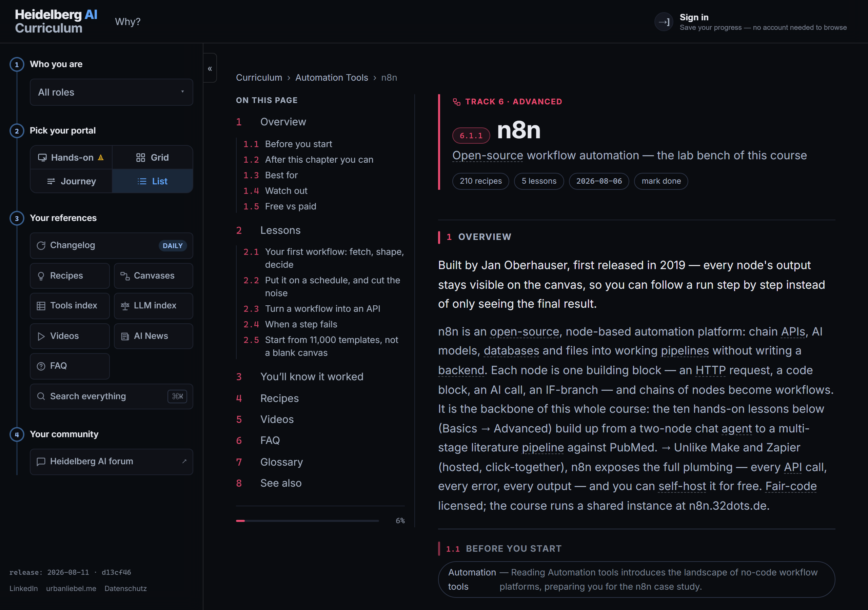Open the All roles dropdown
The image size is (868, 610).
[x=112, y=92]
